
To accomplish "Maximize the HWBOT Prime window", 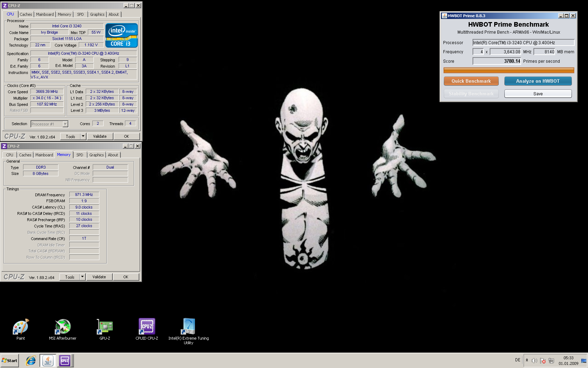I will pyautogui.click(x=567, y=16).
